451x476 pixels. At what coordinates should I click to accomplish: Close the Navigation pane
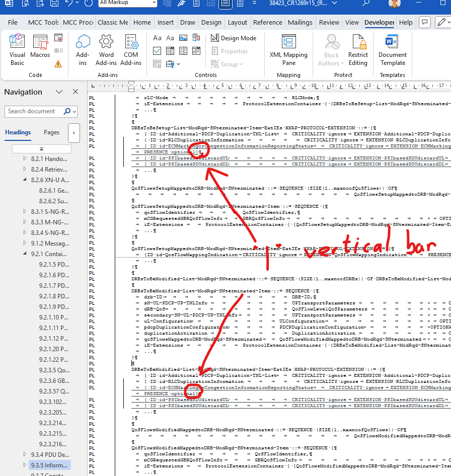(76, 92)
